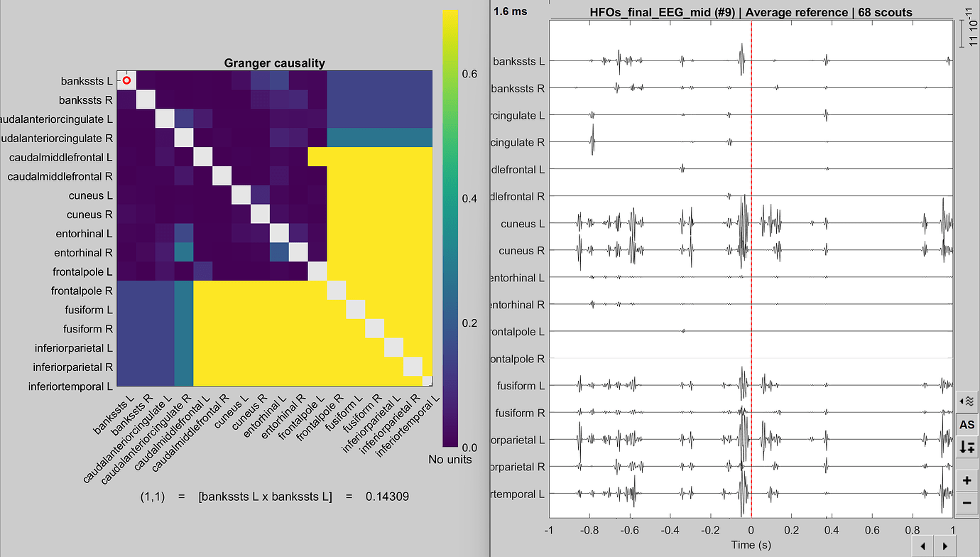Zoom out using the minus button
Image resolution: width=980 pixels, height=557 pixels.
[x=967, y=502]
